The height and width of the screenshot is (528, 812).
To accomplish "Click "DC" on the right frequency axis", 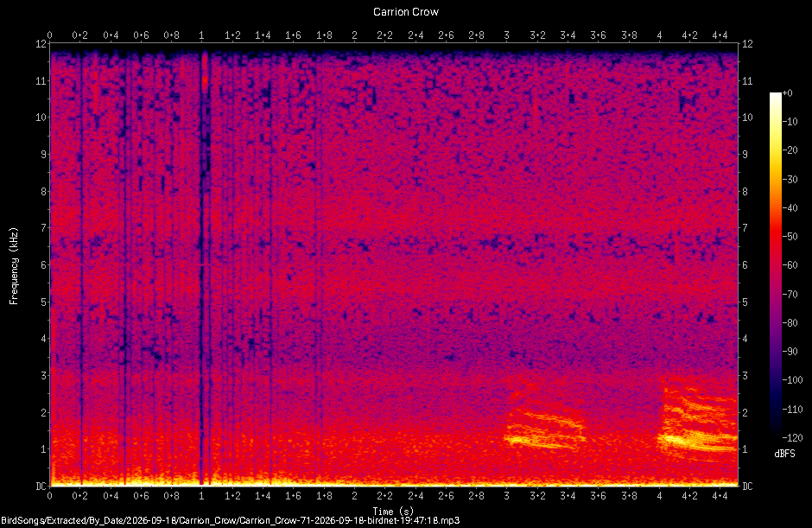I will [747, 486].
